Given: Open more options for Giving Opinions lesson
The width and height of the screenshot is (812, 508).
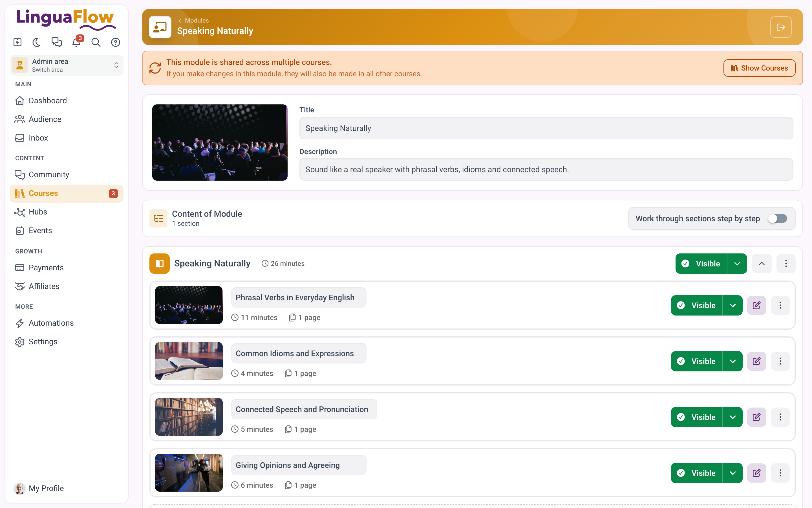Looking at the screenshot, I should tap(780, 473).
